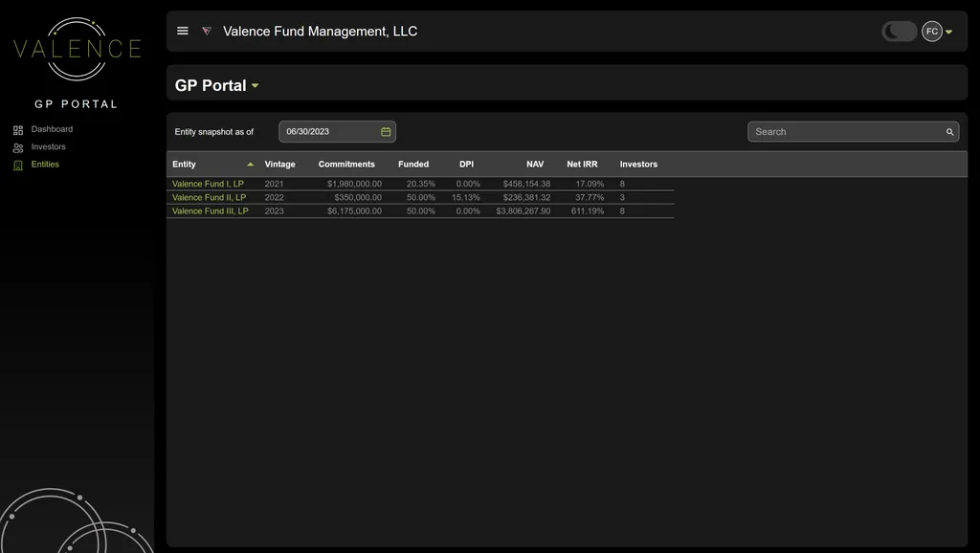This screenshot has height=553, width=980.
Task: Focus the Search input field
Action: pyautogui.click(x=844, y=132)
